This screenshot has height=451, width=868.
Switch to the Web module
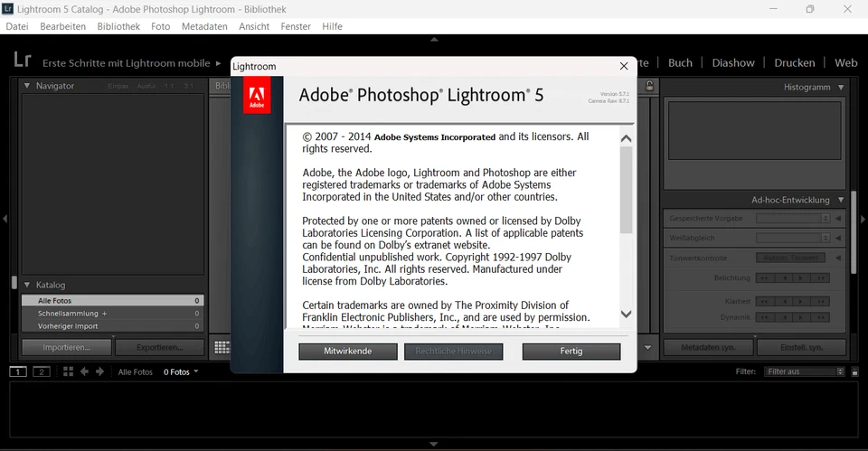846,63
